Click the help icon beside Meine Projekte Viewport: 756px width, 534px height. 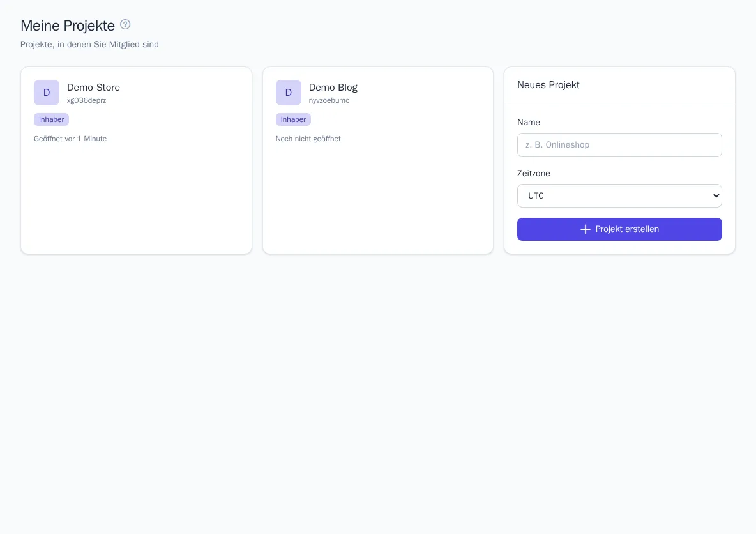pyautogui.click(x=125, y=24)
